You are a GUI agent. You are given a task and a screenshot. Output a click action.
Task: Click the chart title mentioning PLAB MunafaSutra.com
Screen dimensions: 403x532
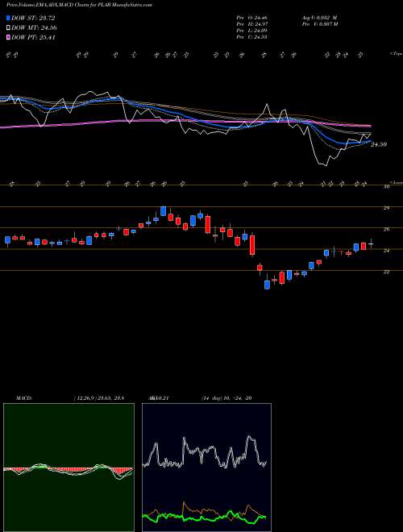point(79,5)
